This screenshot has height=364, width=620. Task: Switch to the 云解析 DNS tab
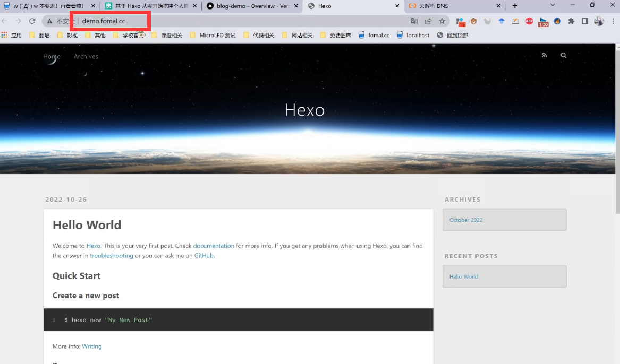(452, 6)
